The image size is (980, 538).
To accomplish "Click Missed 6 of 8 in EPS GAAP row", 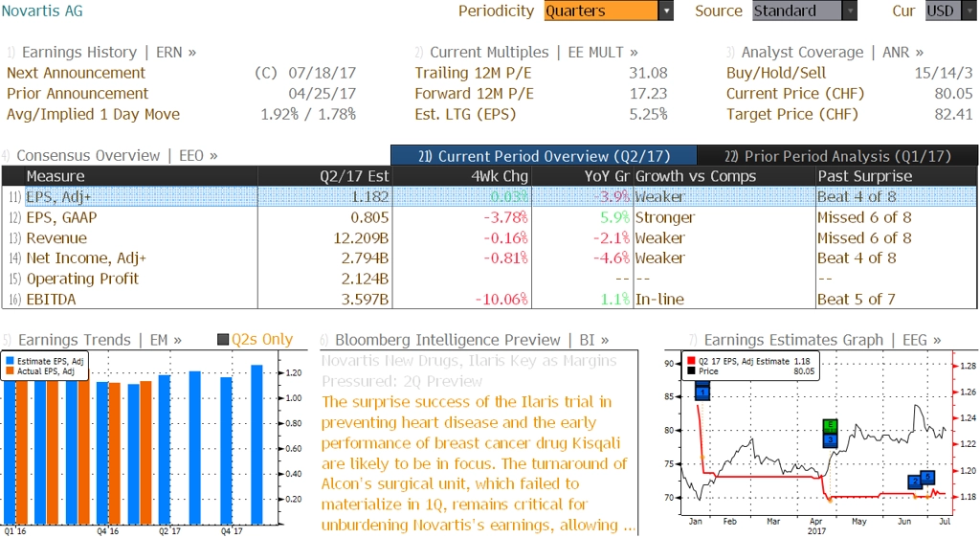I will click(864, 217).
